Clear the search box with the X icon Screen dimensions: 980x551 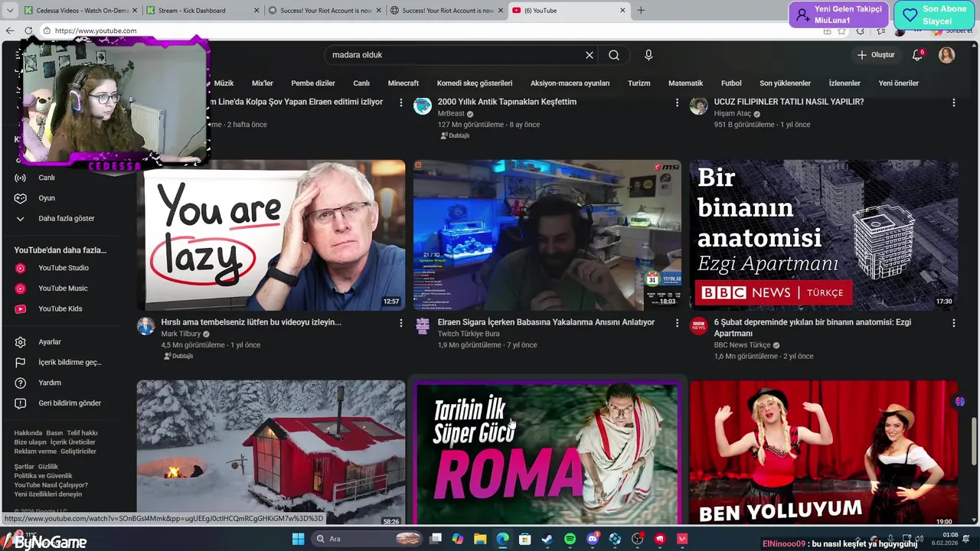590,55
